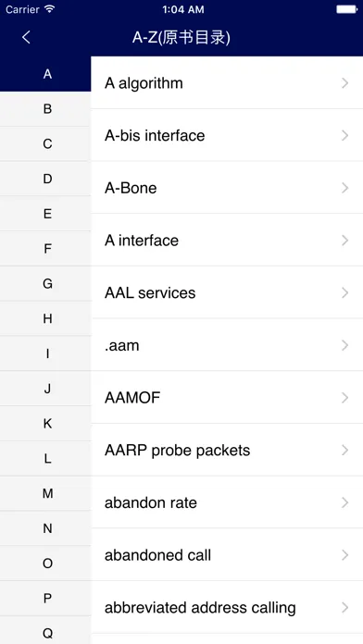Open AAL services definition
The image size is (363, 644).
[227, 292]
